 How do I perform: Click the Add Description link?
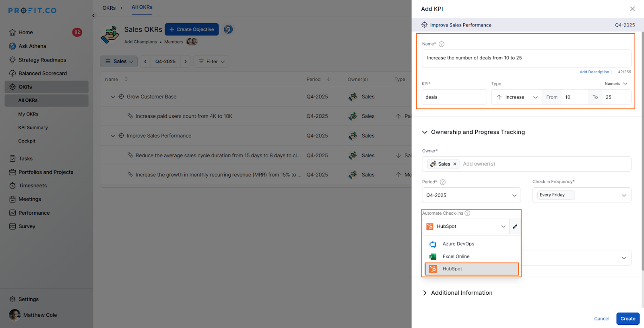coord(594,72)
